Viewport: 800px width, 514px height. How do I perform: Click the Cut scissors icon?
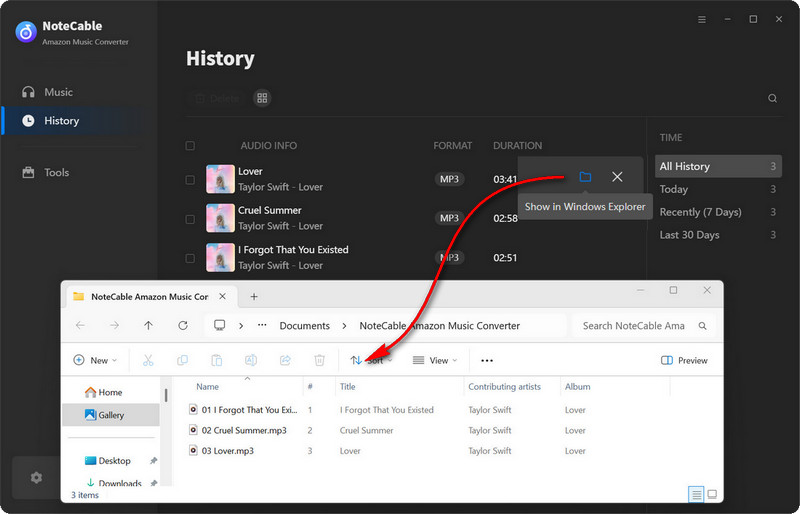(x=148, y=360)
